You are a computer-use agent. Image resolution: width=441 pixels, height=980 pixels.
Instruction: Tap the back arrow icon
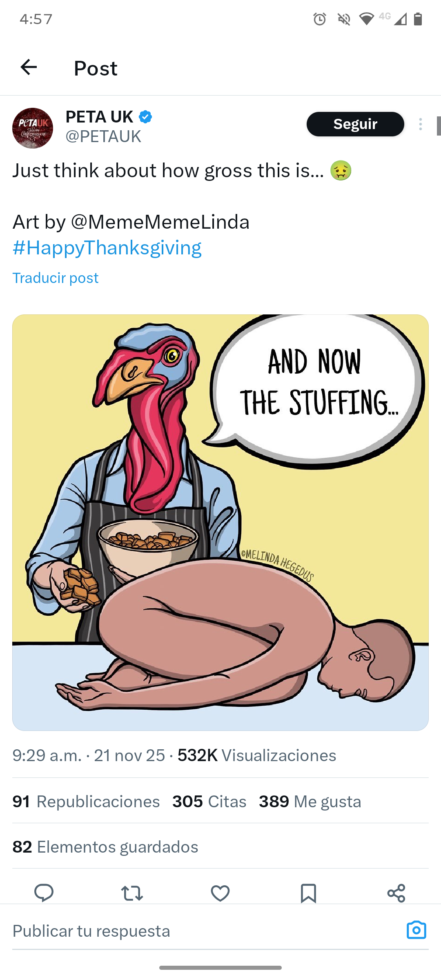29,67
